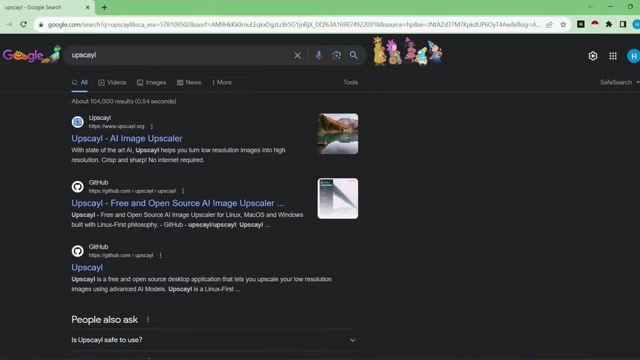The image size is (640, 360).
Task: Click the lock icon in the address bar
Action: (x=41, y=24)
